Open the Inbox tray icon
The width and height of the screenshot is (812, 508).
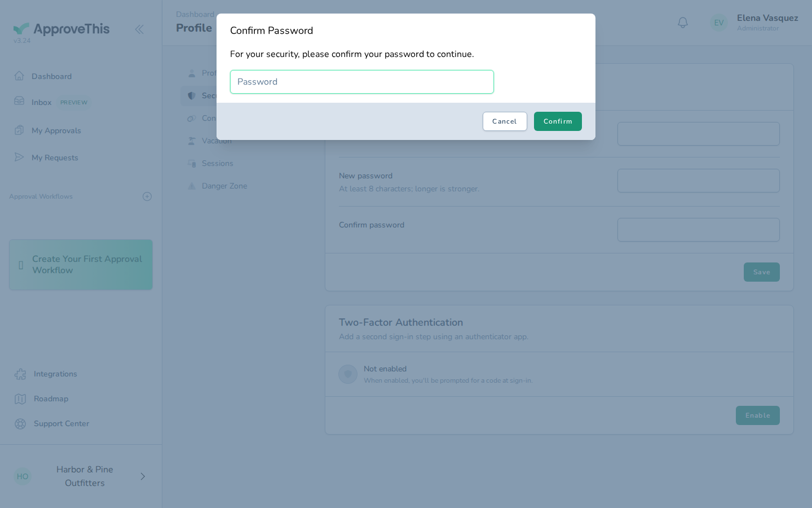point(19,101)
